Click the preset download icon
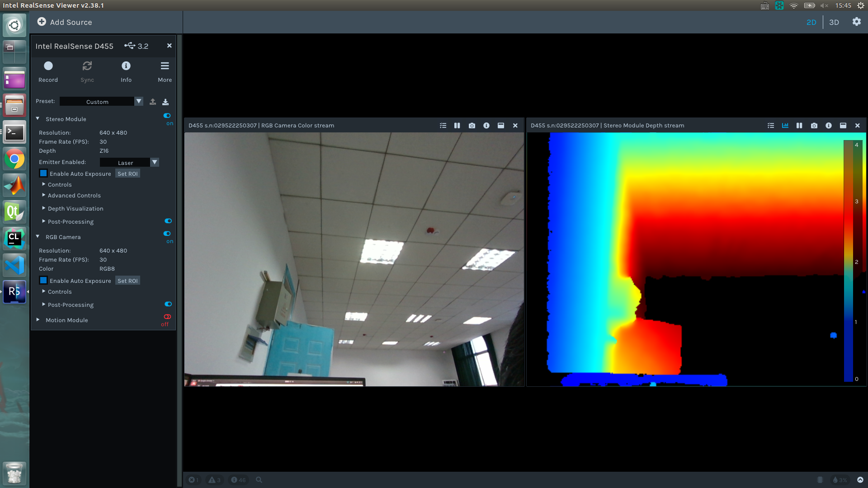 point(165,102)
